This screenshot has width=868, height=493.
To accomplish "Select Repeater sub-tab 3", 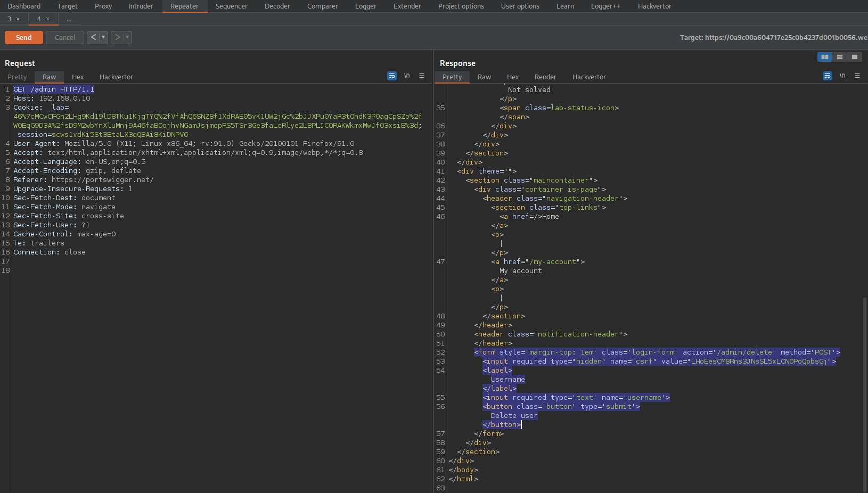I will tap(9, 19).
